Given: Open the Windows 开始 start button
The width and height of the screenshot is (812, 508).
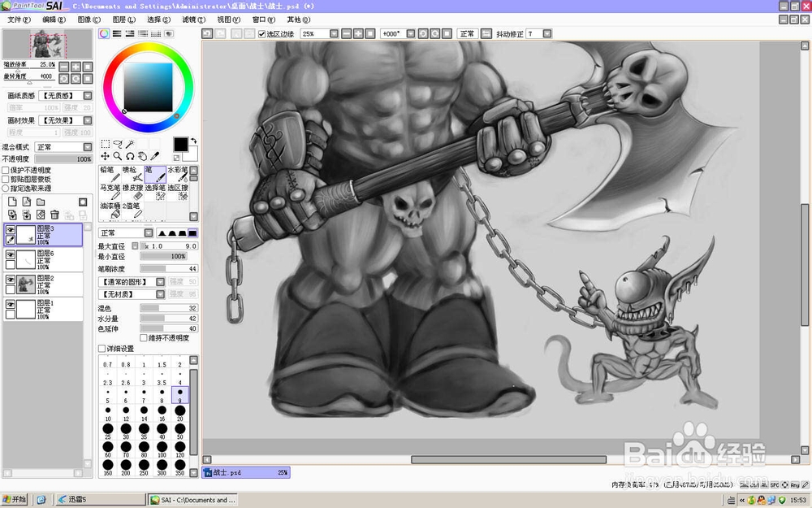Looking at the screenshot, I should pyautogui.click(x=15, y=500).
